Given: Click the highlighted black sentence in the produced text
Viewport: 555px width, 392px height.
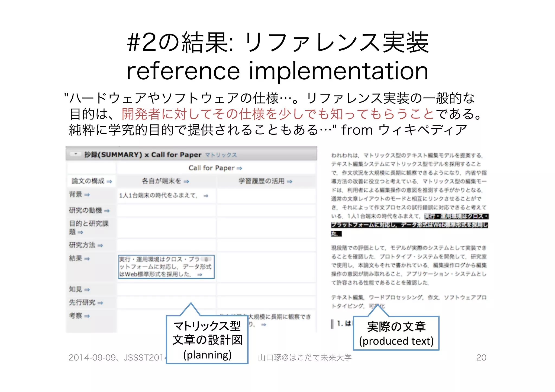Looking at the screenshot, I should (x=409, y=225).
